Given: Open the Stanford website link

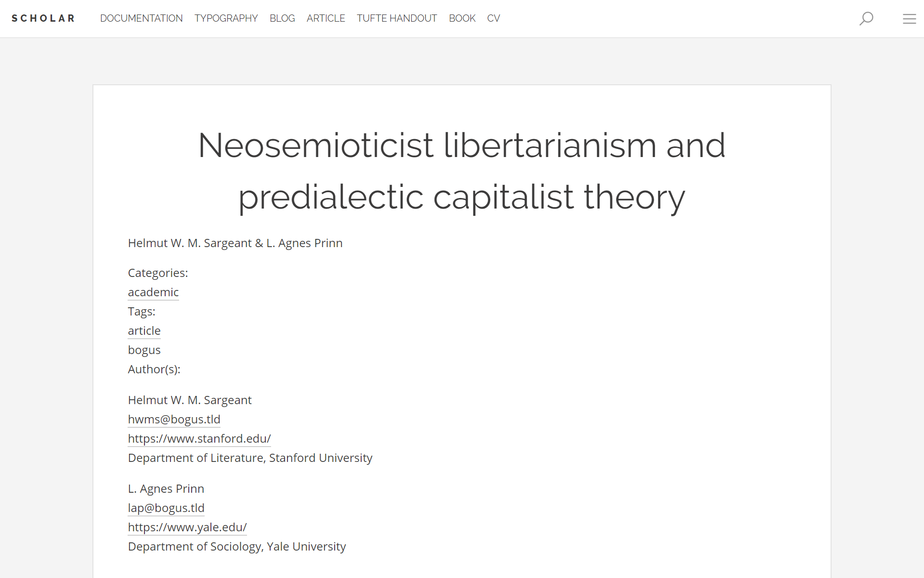Looking at the screenshot, I should tap(199, 439).
